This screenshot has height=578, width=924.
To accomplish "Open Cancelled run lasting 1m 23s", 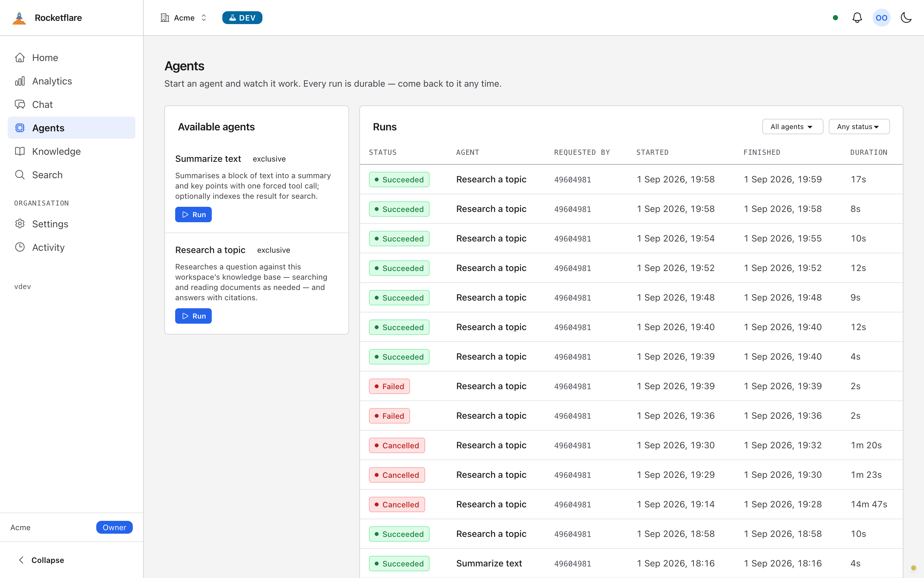I will 631,475.
